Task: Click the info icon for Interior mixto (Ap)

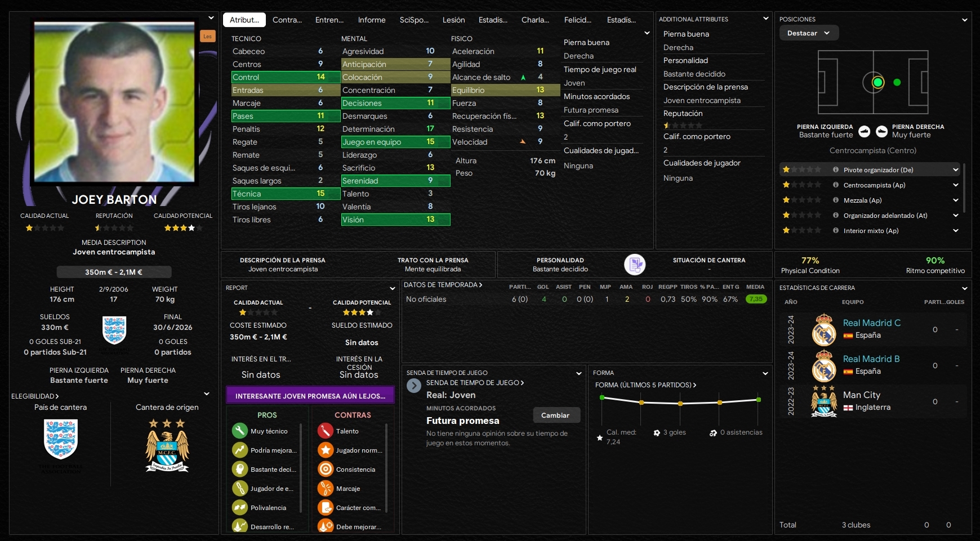Action: [836, 230]
